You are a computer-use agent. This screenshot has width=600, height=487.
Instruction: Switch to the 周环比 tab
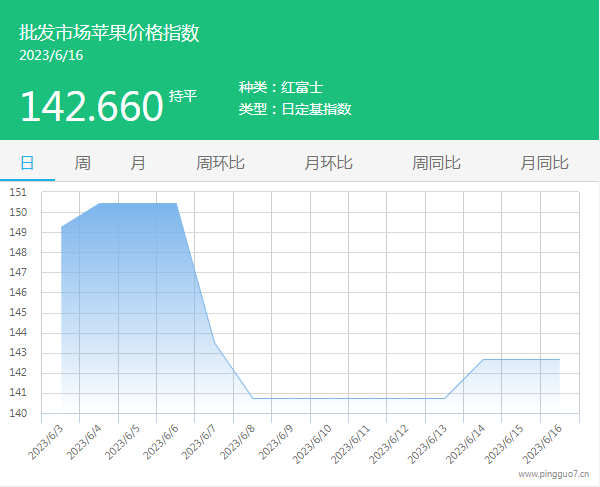[x=220, y=163]
